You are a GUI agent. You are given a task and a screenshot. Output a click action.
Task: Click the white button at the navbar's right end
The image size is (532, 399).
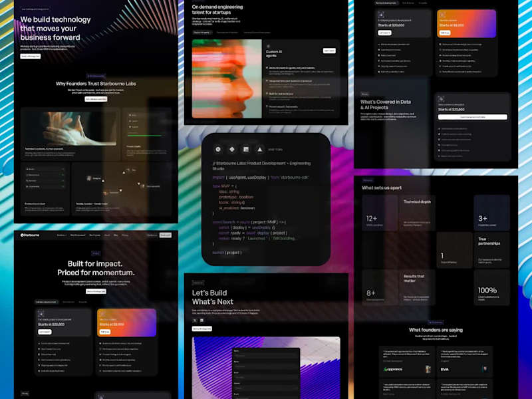165,235
